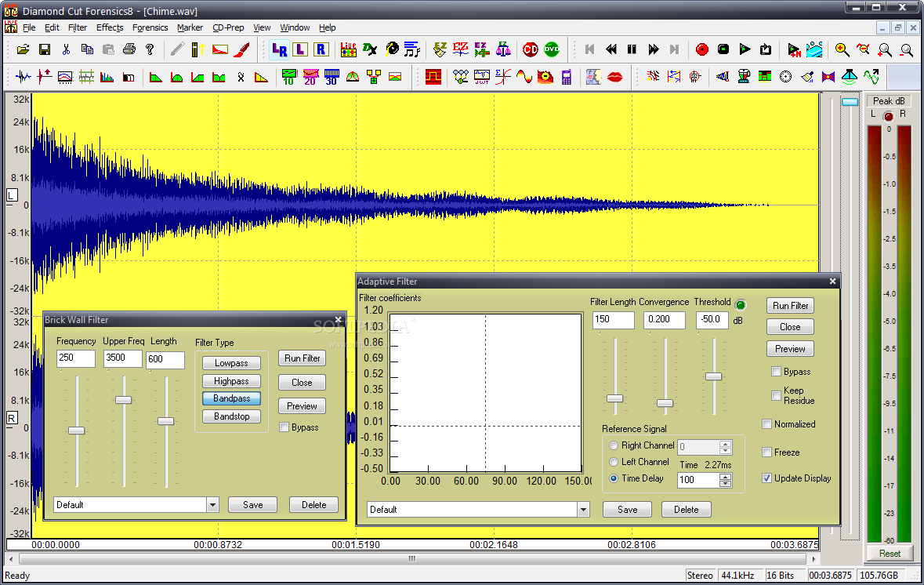Open the Filter menu

coord(78,27)
